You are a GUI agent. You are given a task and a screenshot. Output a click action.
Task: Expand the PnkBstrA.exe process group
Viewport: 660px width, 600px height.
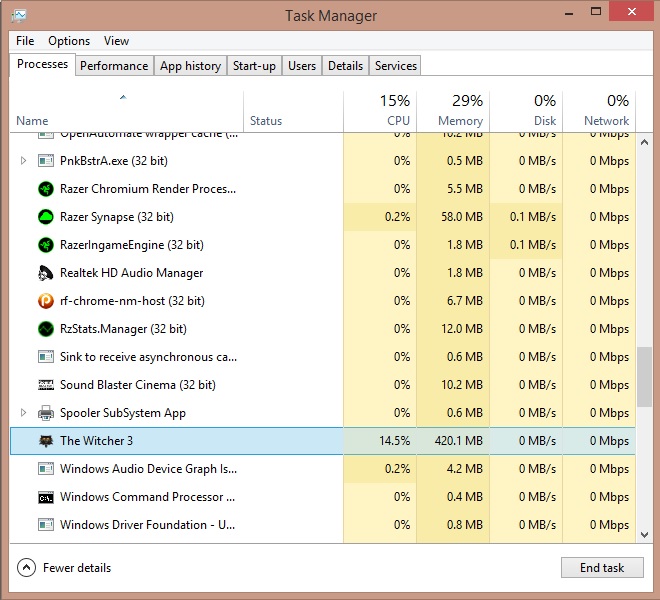24,160
